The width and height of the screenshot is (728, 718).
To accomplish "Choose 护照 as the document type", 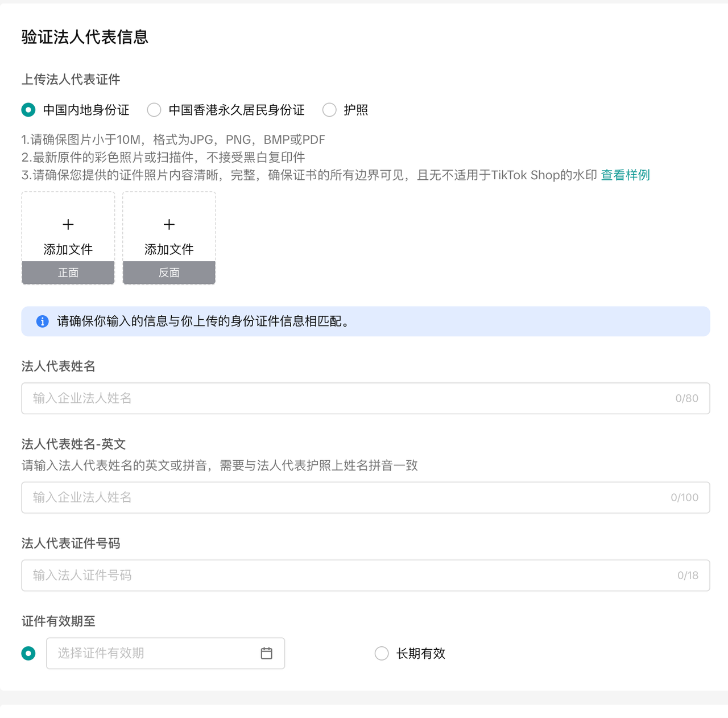I will point(329,110).
